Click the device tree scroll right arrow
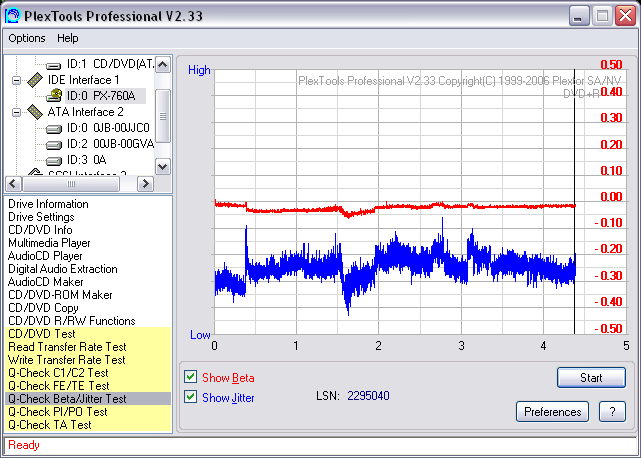 click(145, 184)
